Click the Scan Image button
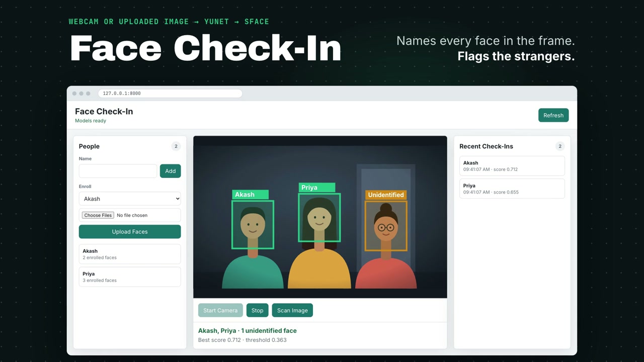The width and height of the screenshot is (644, 362). click(x=292, y=310)
